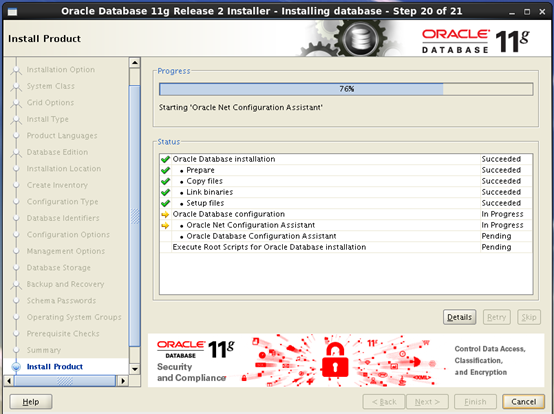Click the yellow arrow next to Oracle Database configuration
This screenshot has width=554, height=414.
(165, 214)
